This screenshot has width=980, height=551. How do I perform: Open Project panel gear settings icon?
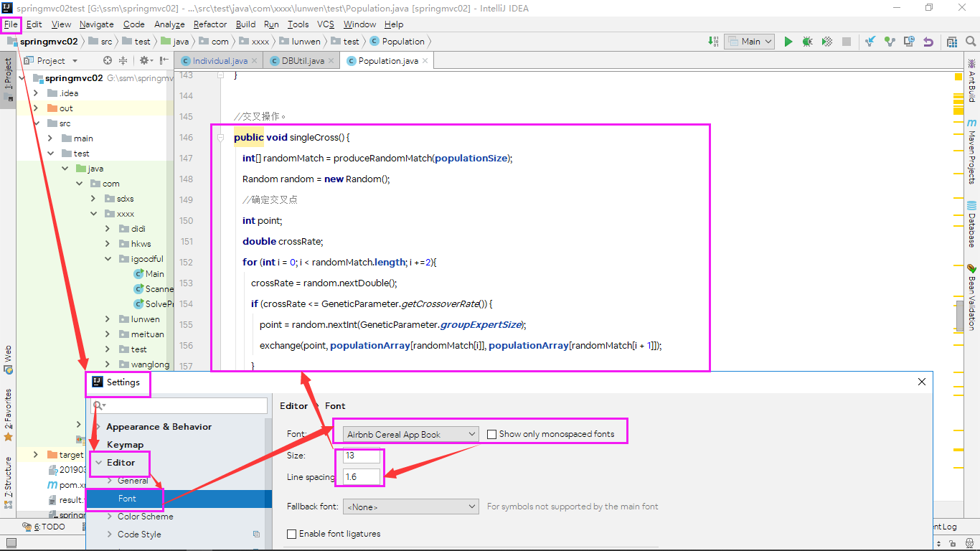pyautogui.click(x=146, y=61)
